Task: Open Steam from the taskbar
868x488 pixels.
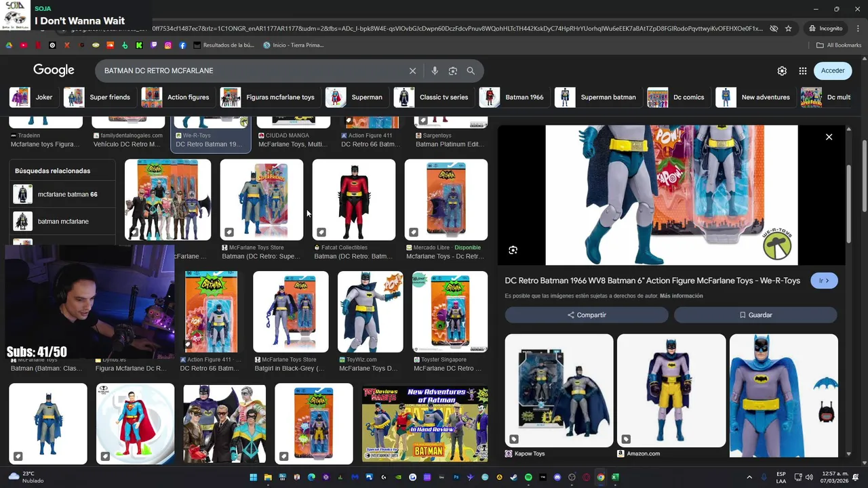Action: pos(514,477)
